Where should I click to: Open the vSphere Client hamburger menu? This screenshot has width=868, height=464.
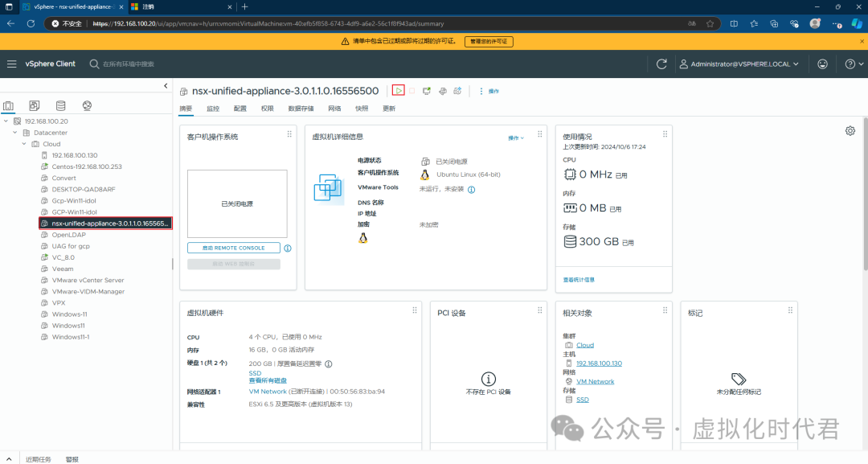11,64
